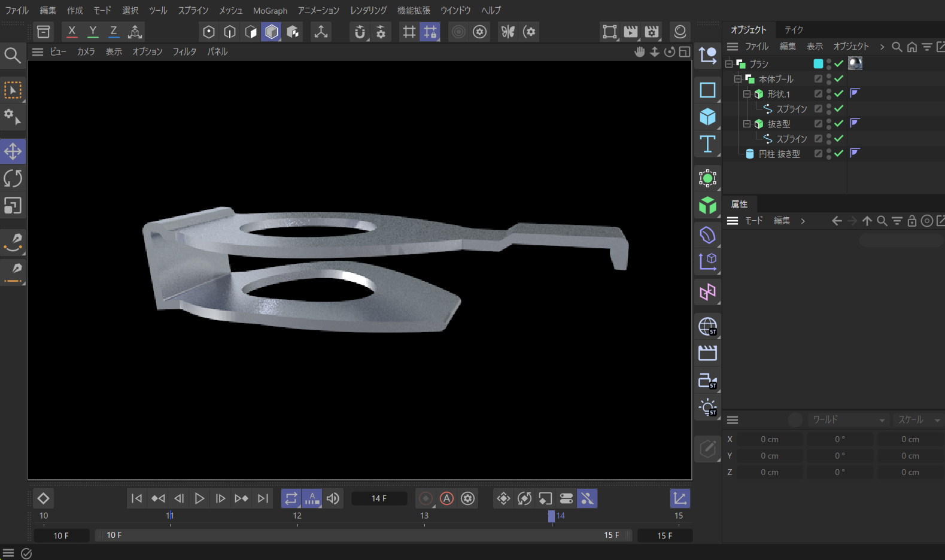Click the ブラシ layer color swatch
The width and height of the screenshot is (945, 560).
click(x=818, y=63)
